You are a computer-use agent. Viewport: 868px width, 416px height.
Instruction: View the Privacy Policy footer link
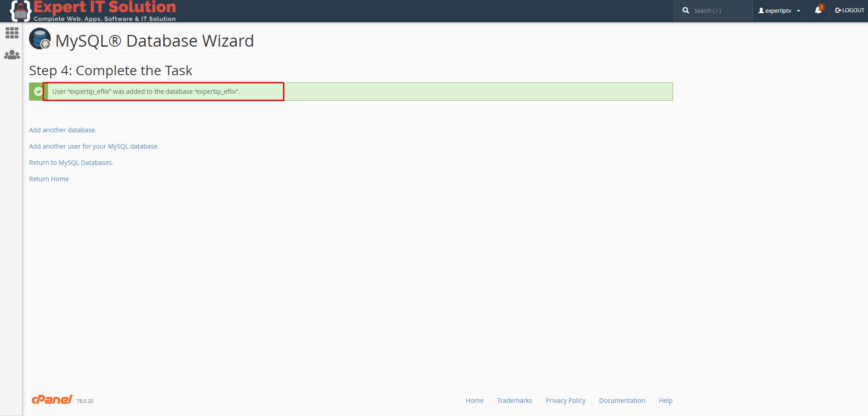566,401
